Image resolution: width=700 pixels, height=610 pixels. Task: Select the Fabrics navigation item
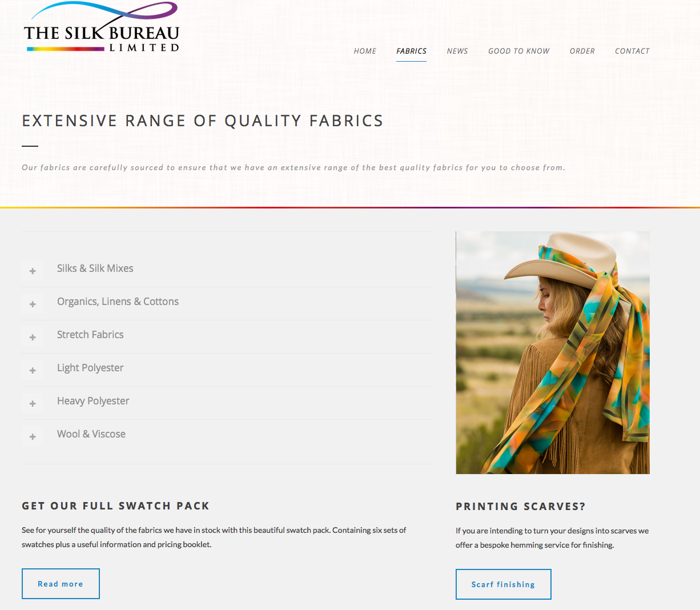(x=412, y=51)
